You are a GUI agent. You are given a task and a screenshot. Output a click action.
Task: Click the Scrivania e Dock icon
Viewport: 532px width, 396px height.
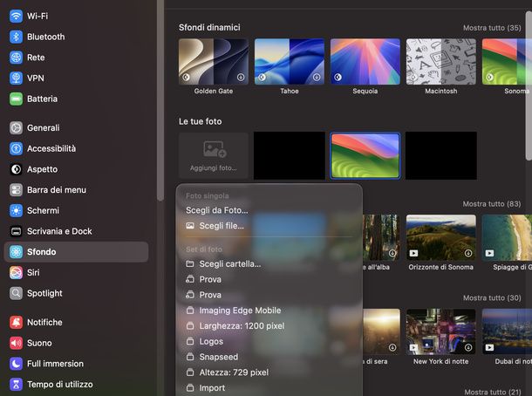tap(16, 231)
